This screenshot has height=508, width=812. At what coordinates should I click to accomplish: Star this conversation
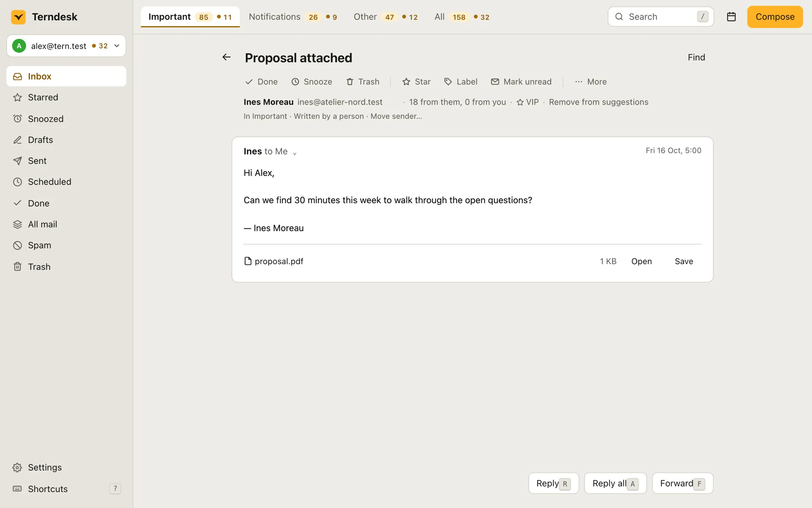coord(416,82)
